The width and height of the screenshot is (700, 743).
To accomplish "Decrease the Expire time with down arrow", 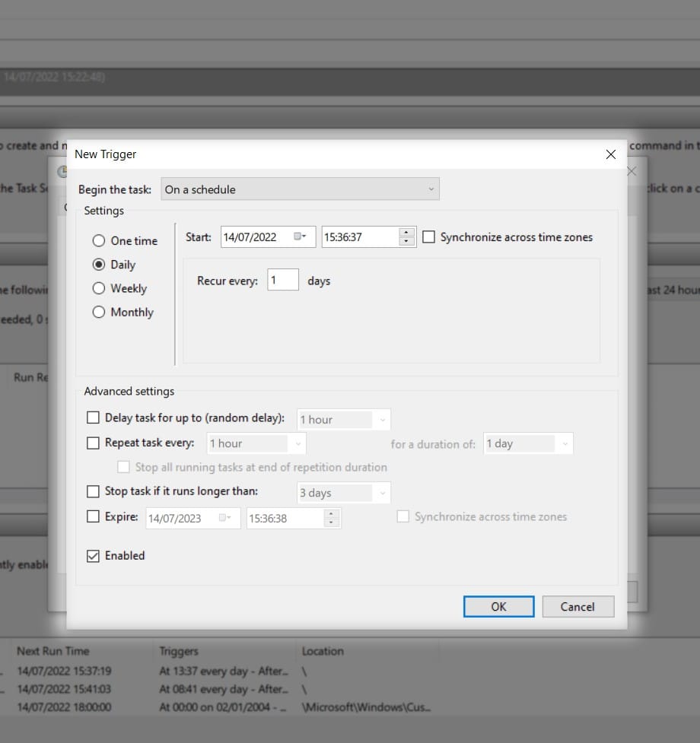I will pos(331,522).
